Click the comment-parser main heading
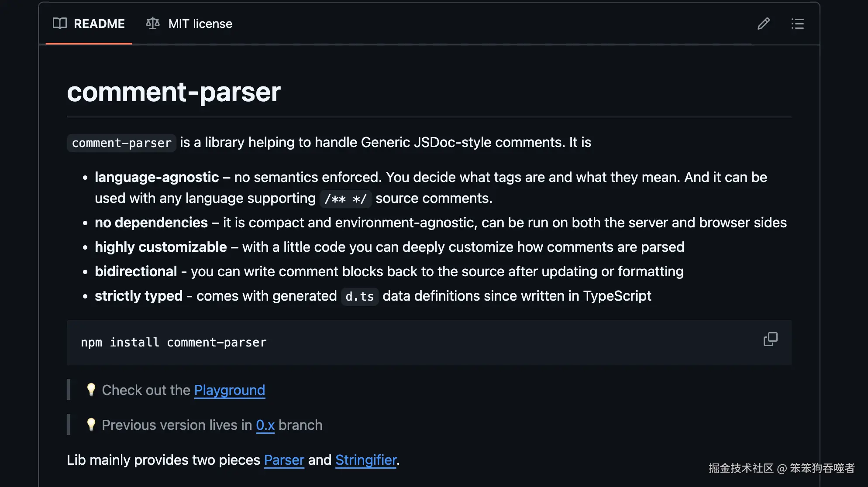 point(174,92)
